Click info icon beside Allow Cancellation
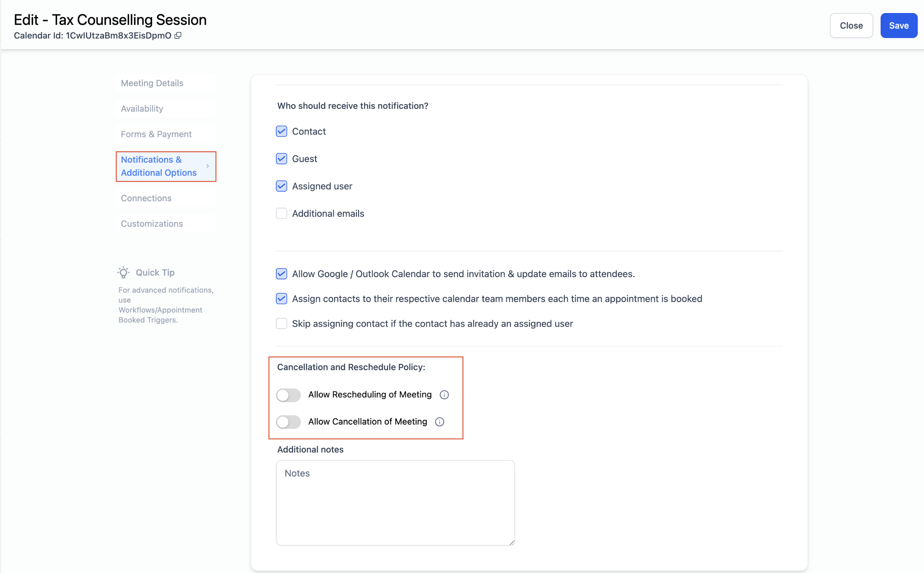Screen dimensions: 924x573 440,422
